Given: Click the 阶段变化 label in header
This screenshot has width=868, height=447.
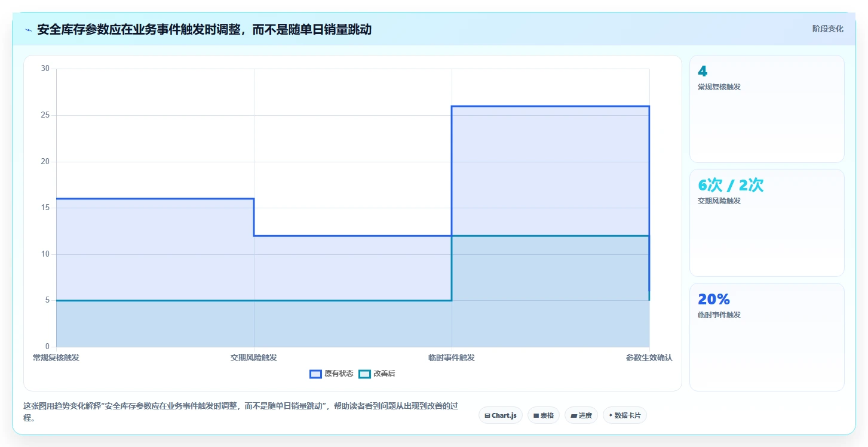Looking at the screenshot, I should pyautogui.click(x=828, y=29).
